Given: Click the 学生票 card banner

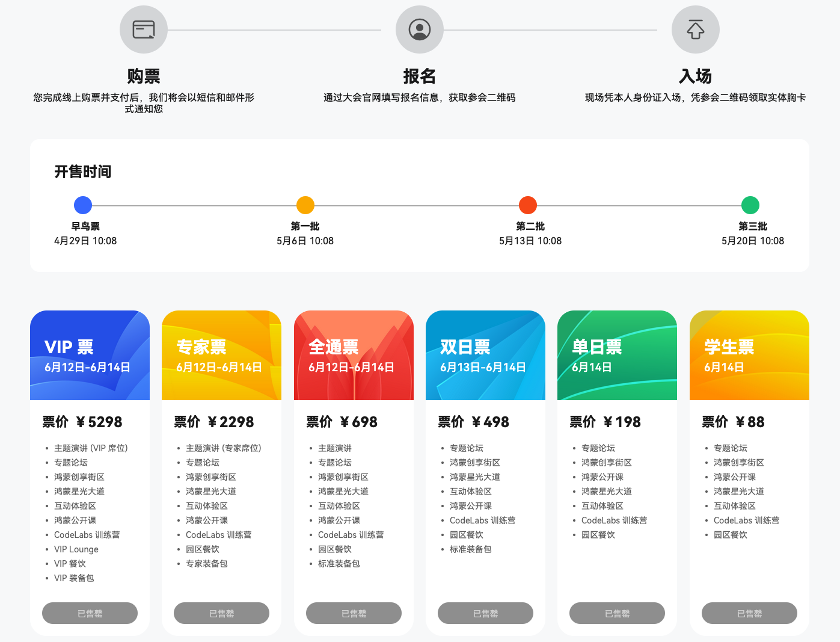Looking at the screenshot, I should (749, 355).
